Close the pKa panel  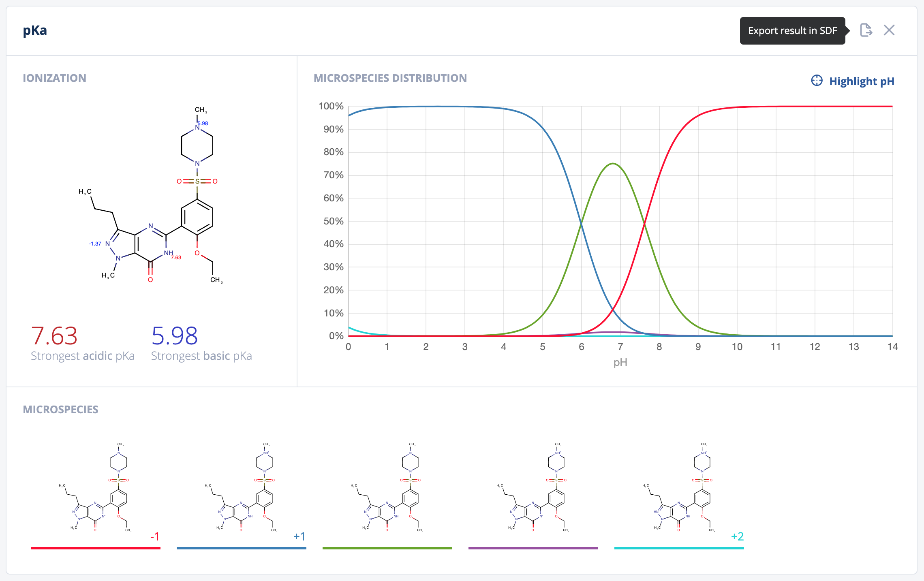(889, 30)
